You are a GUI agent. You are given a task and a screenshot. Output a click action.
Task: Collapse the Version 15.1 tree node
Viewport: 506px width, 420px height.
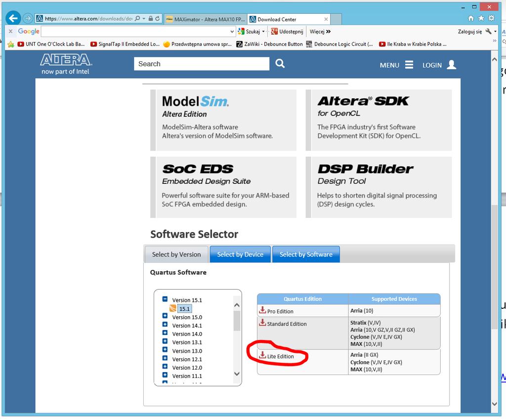165,299
